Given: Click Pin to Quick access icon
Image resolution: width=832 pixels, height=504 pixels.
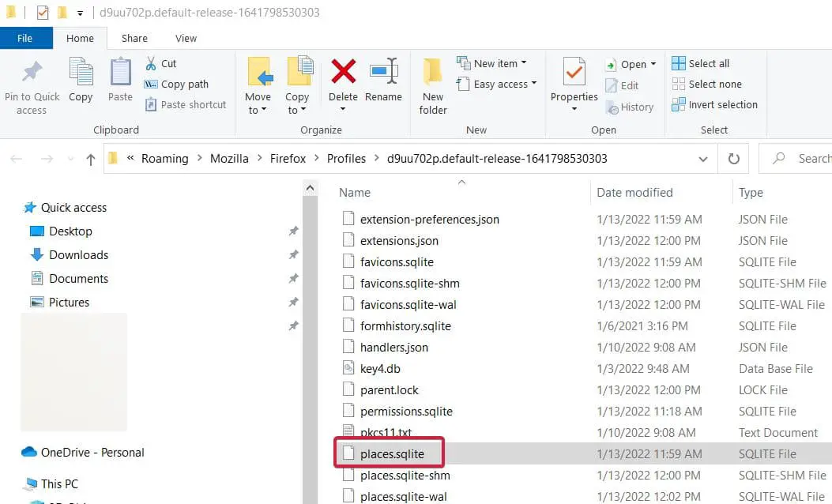Looking at the screenshot, I should [x=32, y=72].
